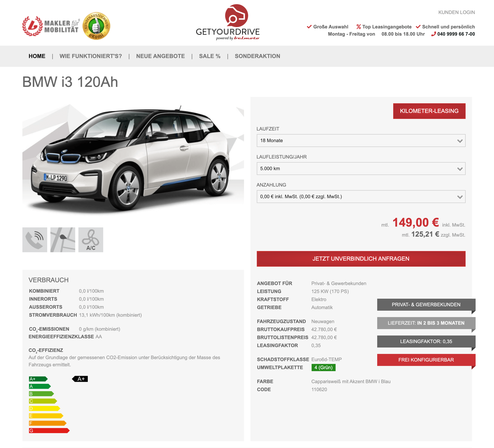Open SALE % menu item
Viewport: 494px width, 448px height.
[x=210, y=56]
